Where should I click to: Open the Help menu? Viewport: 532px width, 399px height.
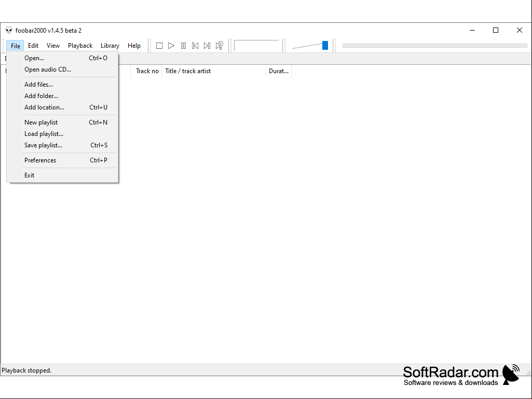click(x=134, y=46)
